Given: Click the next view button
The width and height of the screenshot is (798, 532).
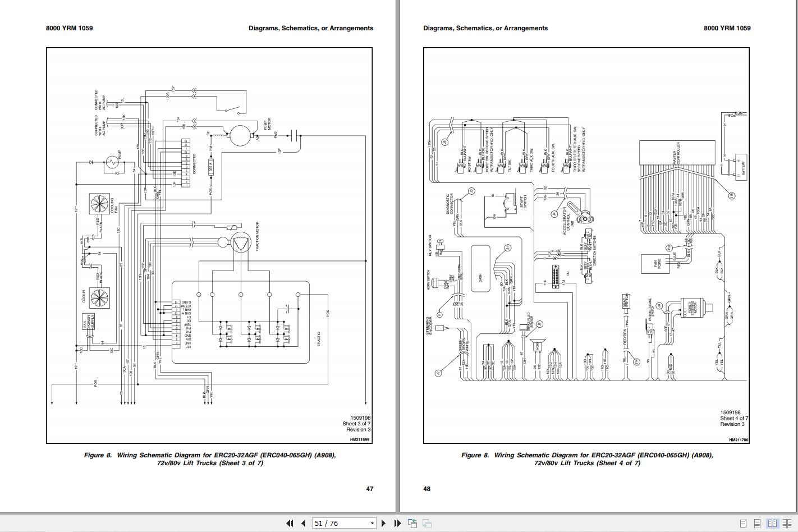Looking at the screenshot, I should coord(427,523).
